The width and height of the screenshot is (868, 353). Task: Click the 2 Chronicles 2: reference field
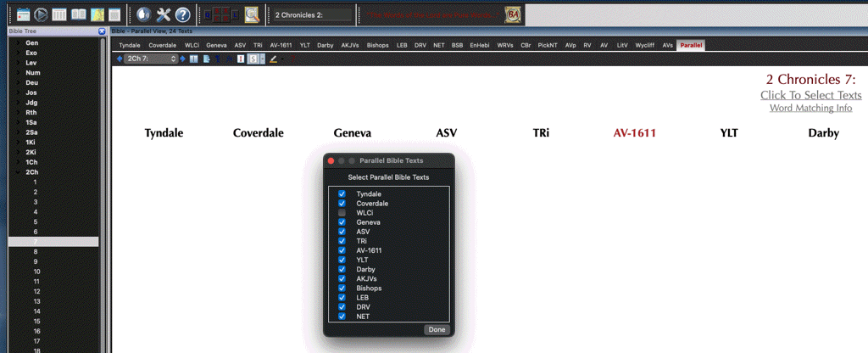coord(313,15)
